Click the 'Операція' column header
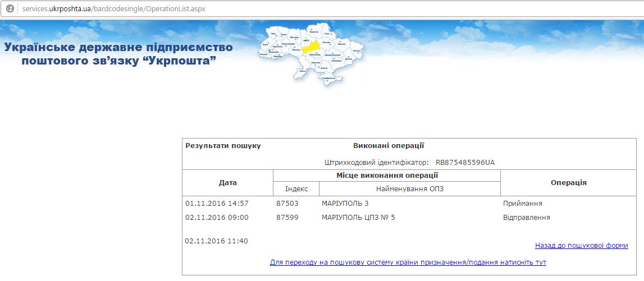Image resolution: width=644 pixels, height=281 pixels. click(x=568, y=183)
